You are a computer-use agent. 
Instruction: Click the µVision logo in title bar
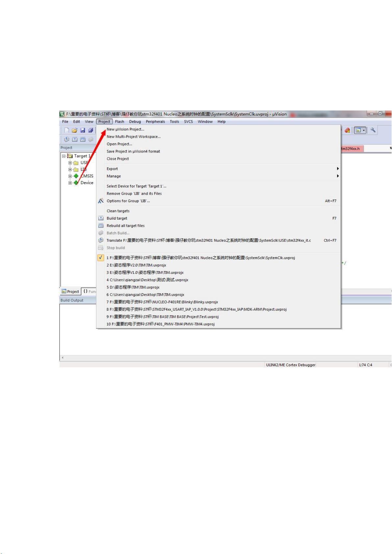tap(62, 114)
